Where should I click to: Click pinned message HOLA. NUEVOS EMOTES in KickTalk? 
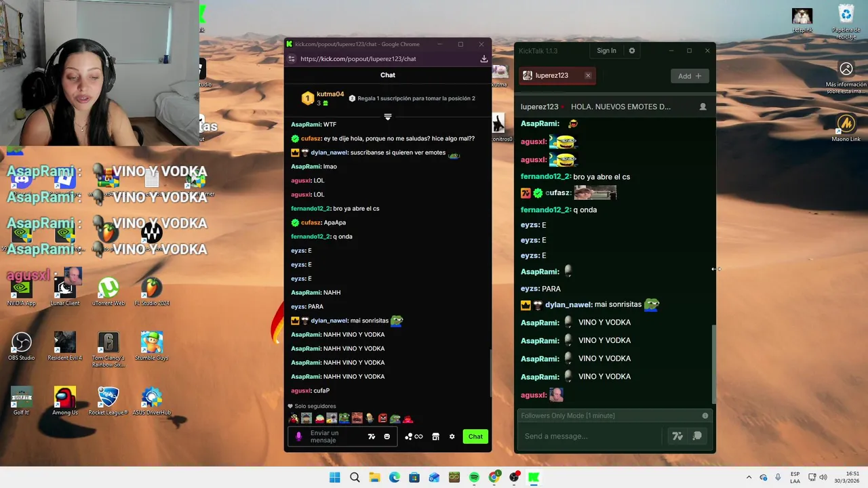(x=620, y=107)
